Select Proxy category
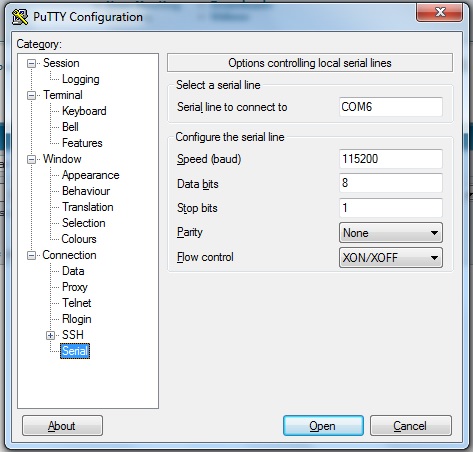The width and height of the screenshot is (473, 452). tap(75, 287)
